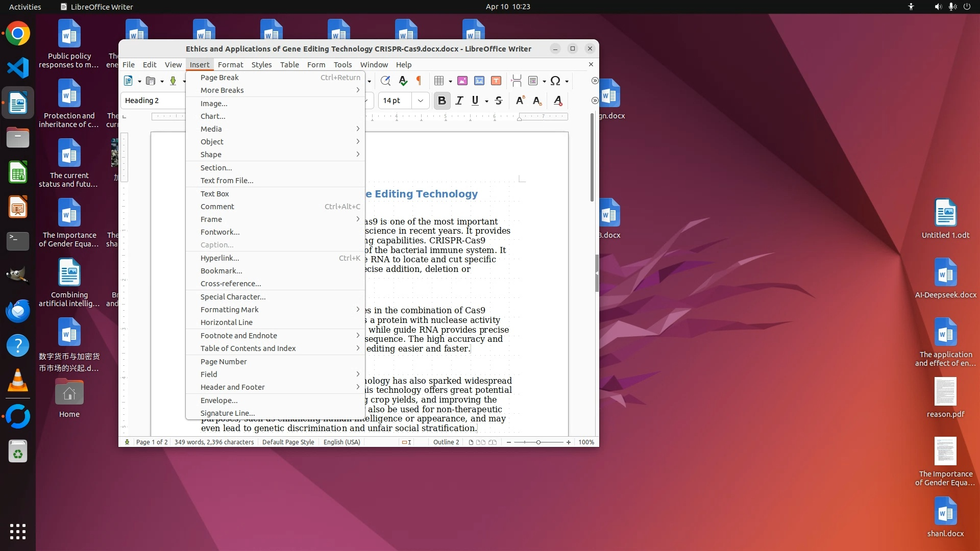
Task: Click the Insert Text Box icon
Action: pyautogui.click(x=496, y=81)
